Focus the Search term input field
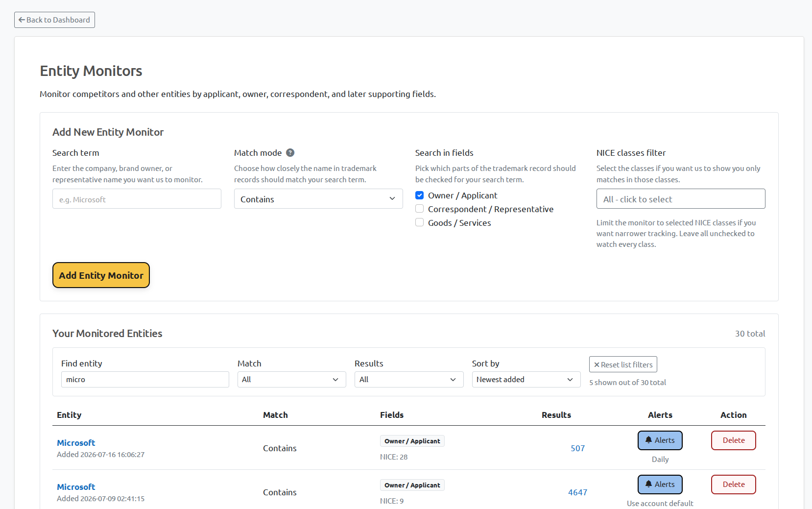Image resolution: width=812 pixels, height=509 pixels. [137, 199]
